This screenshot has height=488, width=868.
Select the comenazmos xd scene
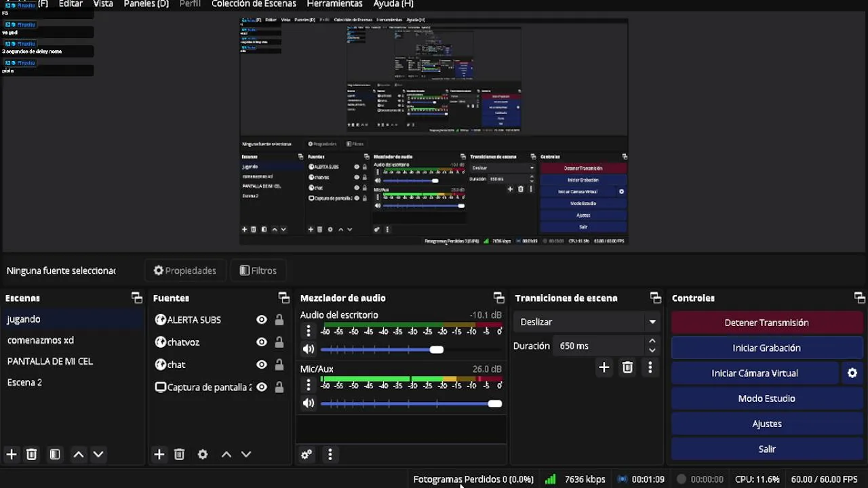72,340
